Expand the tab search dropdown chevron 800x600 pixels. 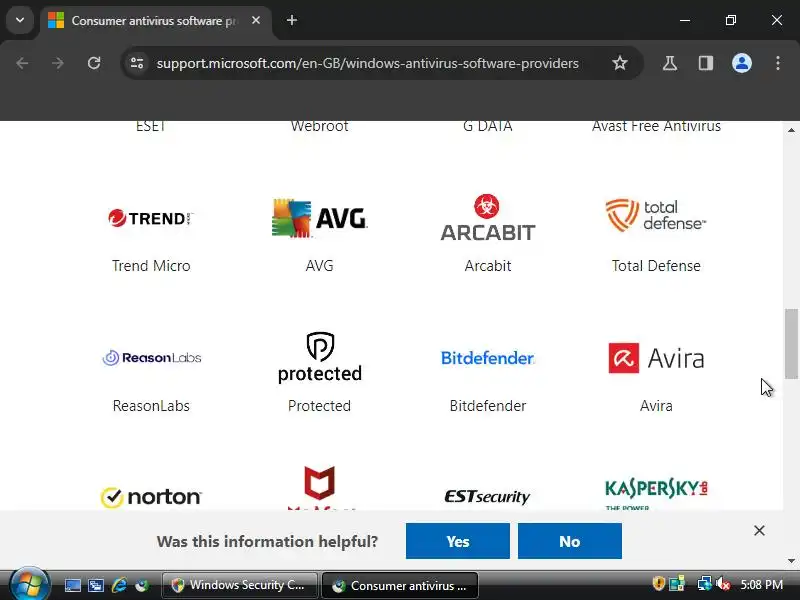pos(20,20)
